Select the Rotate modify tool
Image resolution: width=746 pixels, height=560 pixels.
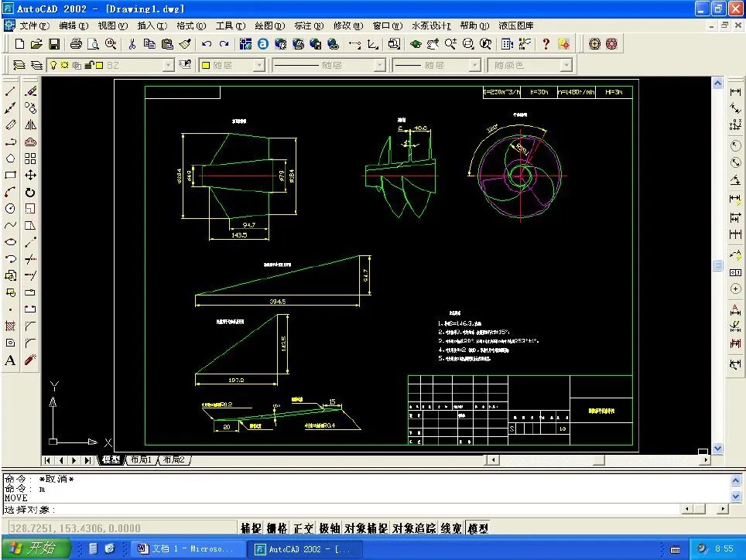point(30,192)
